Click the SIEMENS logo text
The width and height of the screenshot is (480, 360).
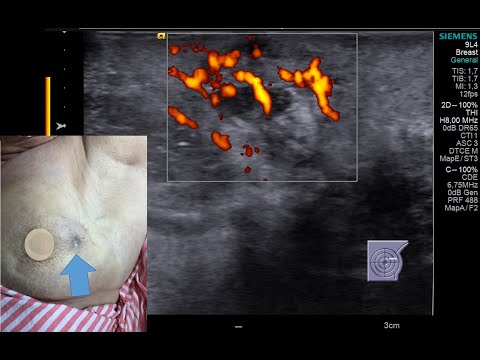coord(458,36)
